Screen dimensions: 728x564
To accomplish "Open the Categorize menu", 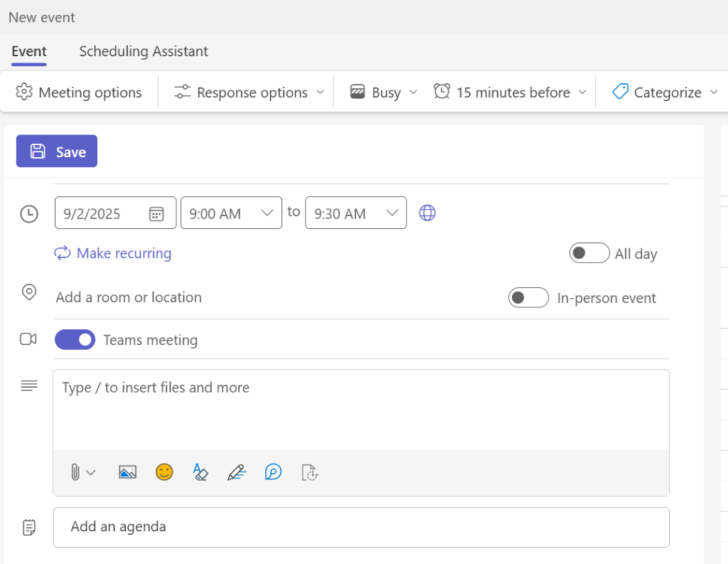I will pyautogui.click(x=662, y=92).
